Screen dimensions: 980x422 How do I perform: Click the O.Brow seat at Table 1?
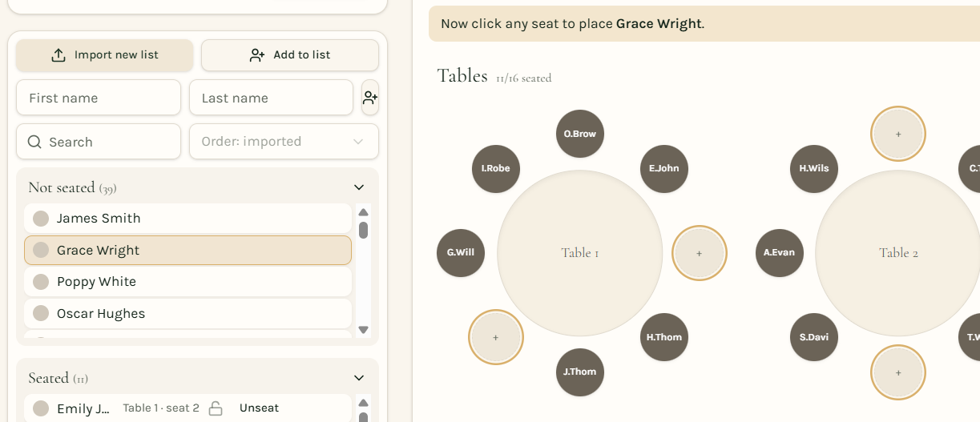coord(580,134)
